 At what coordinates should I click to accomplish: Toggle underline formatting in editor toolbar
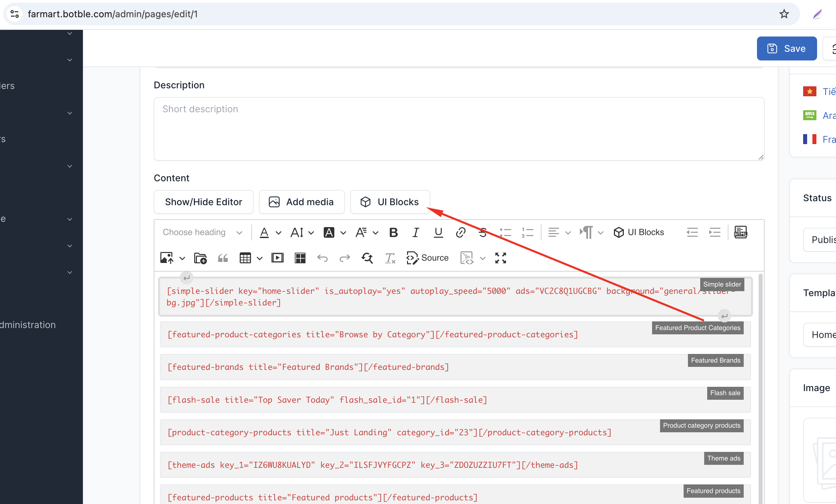click(438, 232)
